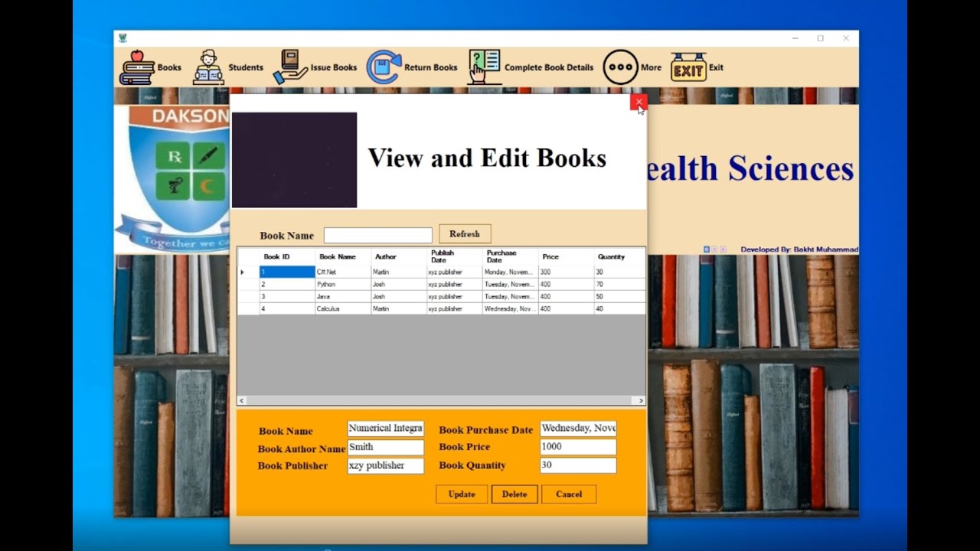Click the horizontal scrollbar track of the grid
This screenshot has height=551, width=980.
tap(441, 400)
